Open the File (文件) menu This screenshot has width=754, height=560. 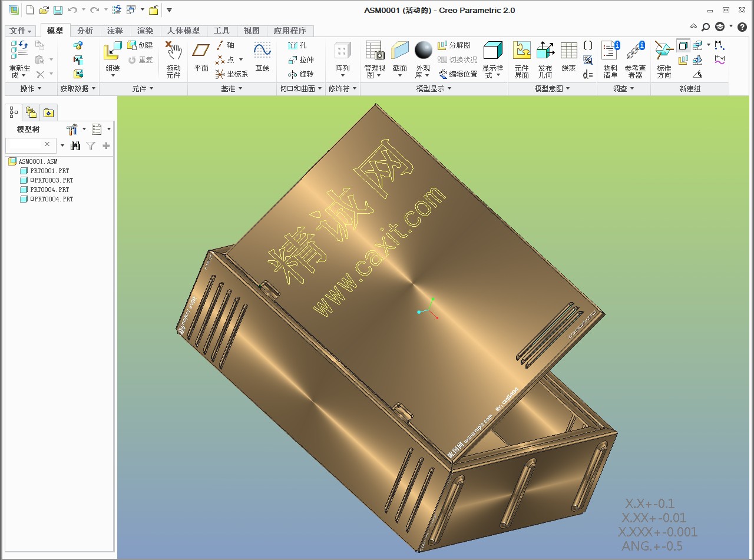click(x=21, y=31)
